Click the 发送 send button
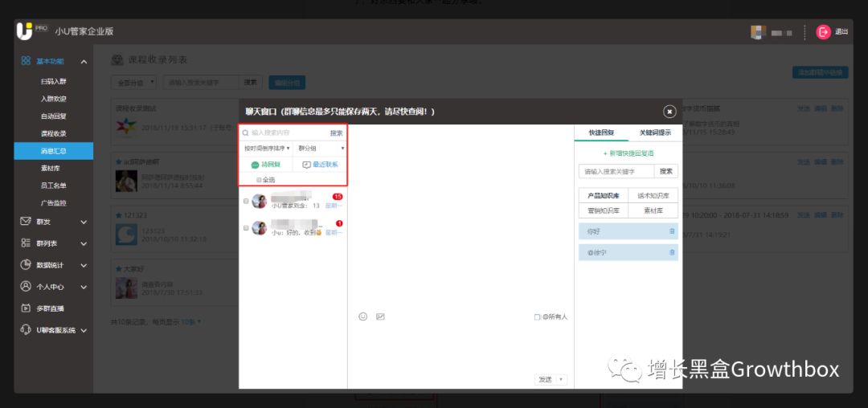 tap(545, 380)
